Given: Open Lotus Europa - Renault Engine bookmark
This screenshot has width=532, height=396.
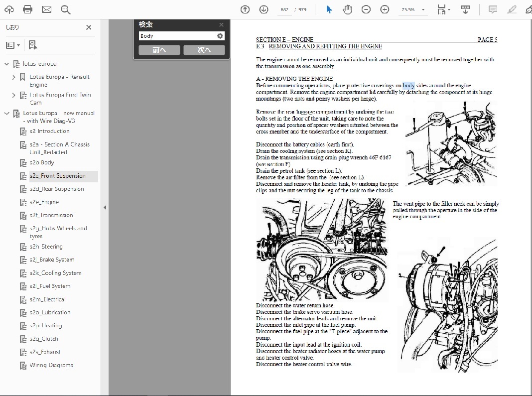Looking at the screenshot, I should (x=60, y=81).
